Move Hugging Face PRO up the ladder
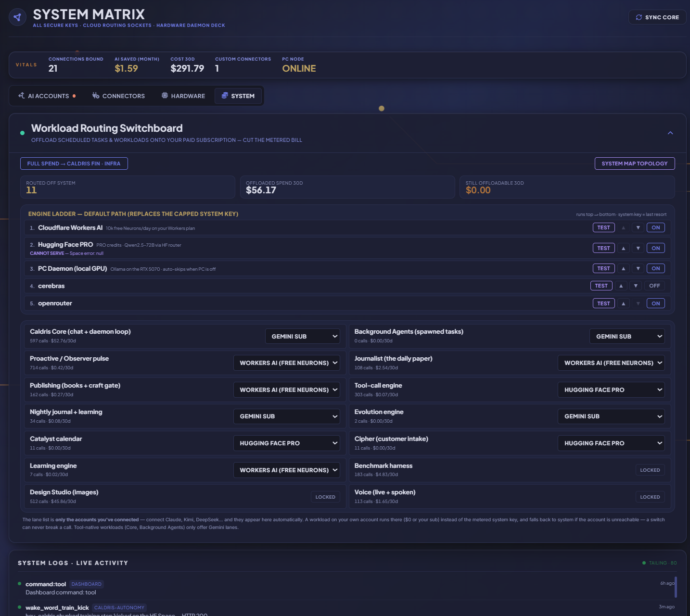 point(624,248)
